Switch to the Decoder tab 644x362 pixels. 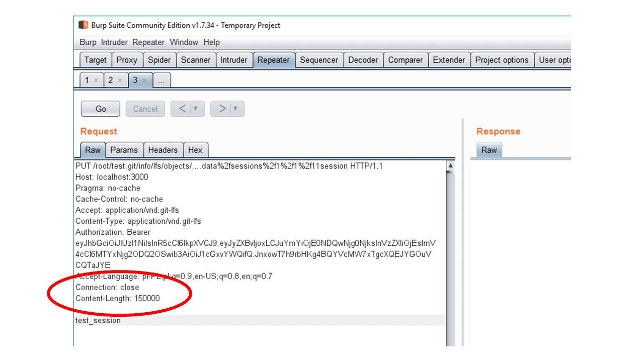[x=363, y=60]
